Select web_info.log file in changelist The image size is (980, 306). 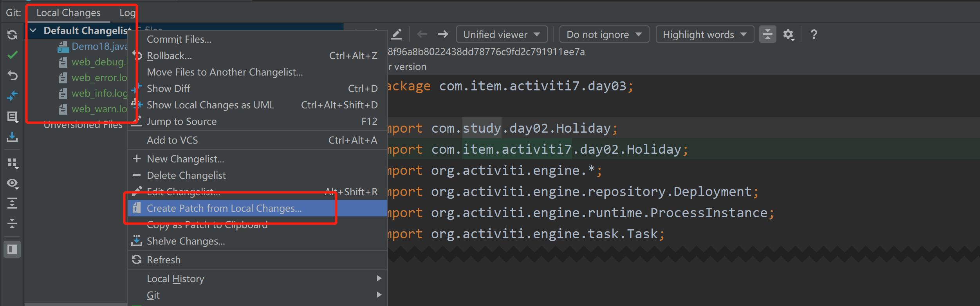[x=100, y=93]
